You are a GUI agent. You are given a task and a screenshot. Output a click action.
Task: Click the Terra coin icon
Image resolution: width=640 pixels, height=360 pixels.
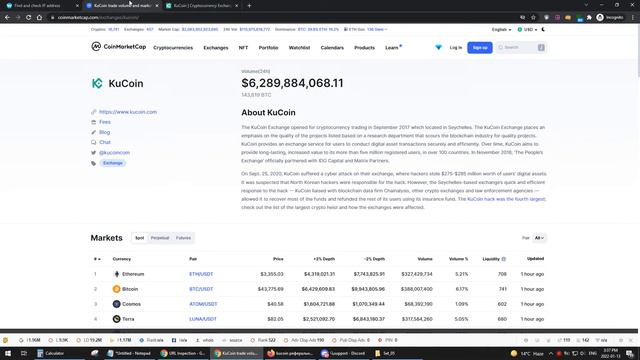(x=116, y=319)
